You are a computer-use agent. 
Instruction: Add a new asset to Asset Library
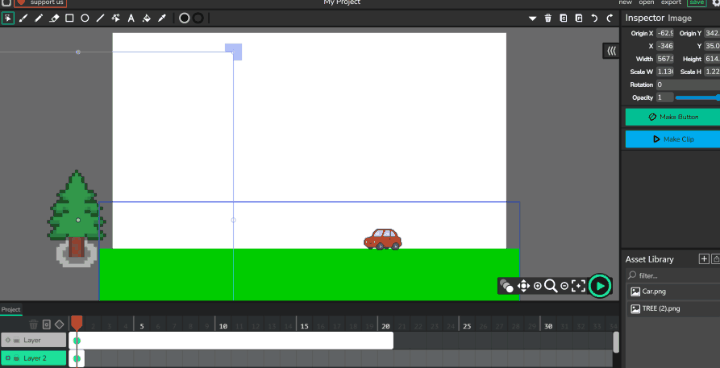(x=704, y=259)
